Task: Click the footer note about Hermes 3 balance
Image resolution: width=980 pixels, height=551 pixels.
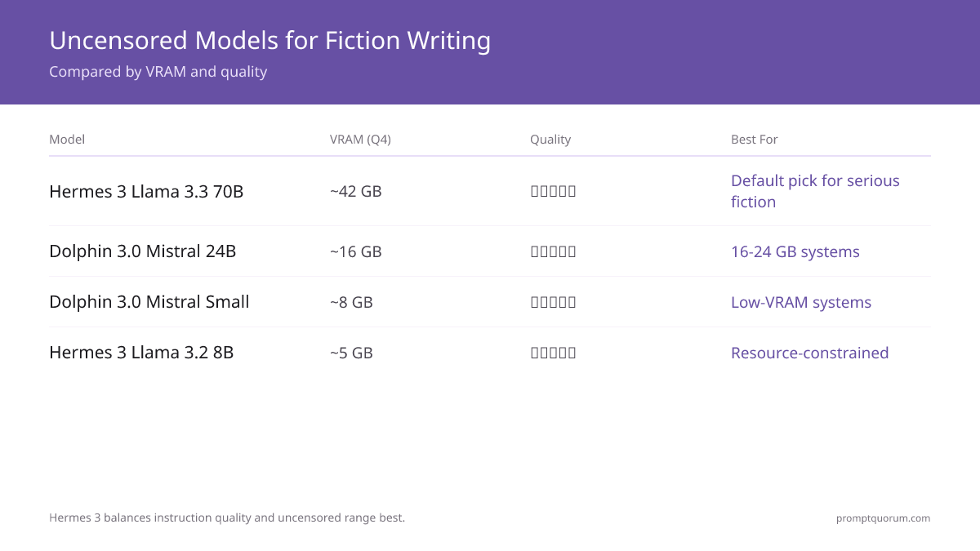Action: coord(227,518)
